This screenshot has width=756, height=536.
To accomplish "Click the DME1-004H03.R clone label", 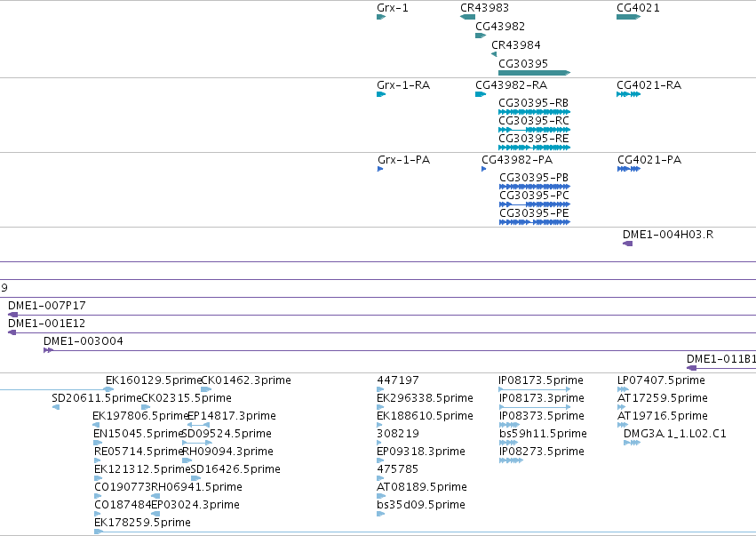I will coord(668,235).
